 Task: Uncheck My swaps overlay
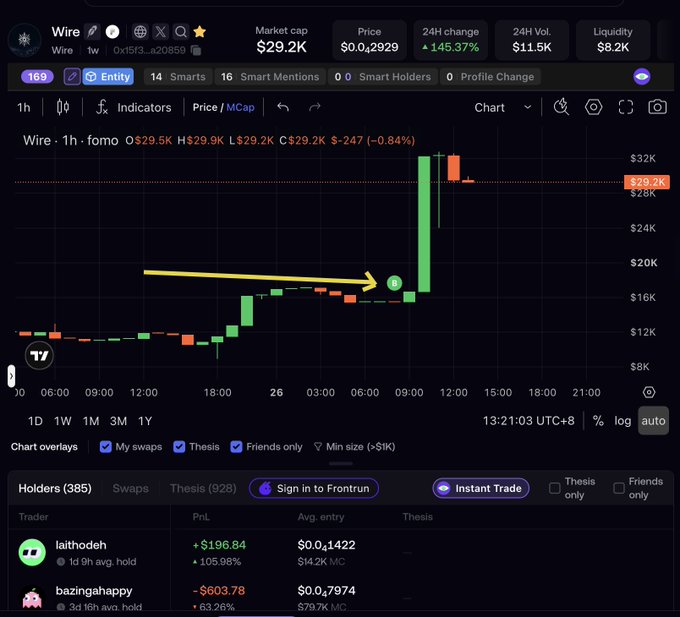tap(105, 447)
